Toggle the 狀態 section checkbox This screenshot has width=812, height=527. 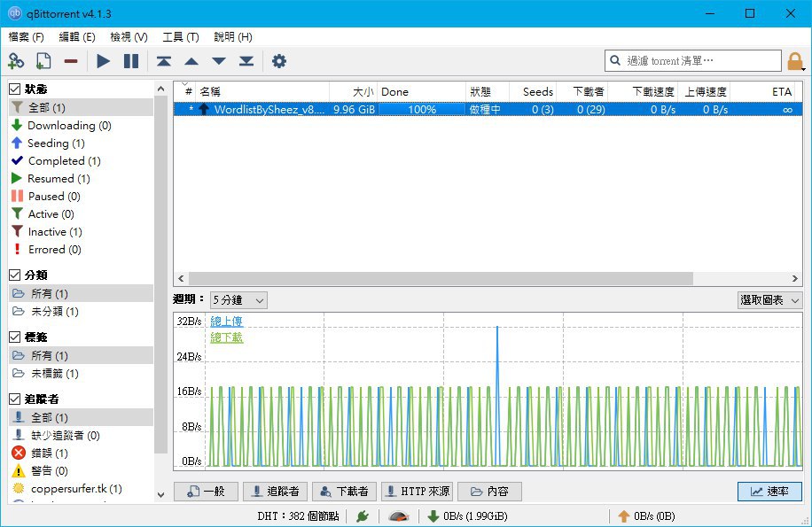15,89
